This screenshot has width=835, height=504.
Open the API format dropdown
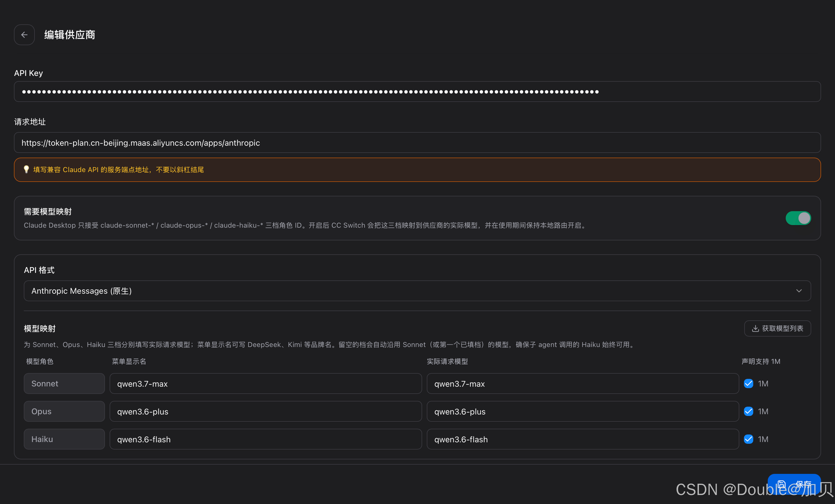417,291
